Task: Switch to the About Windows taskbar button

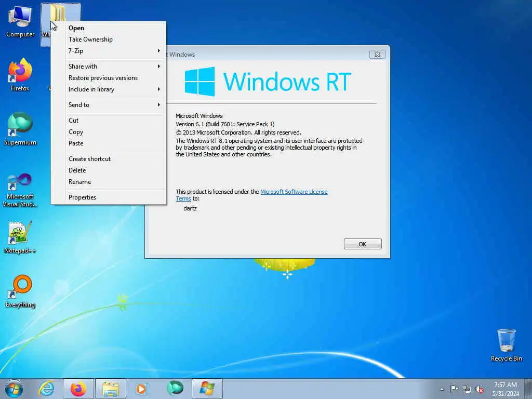Action: [x=207, y=389]
